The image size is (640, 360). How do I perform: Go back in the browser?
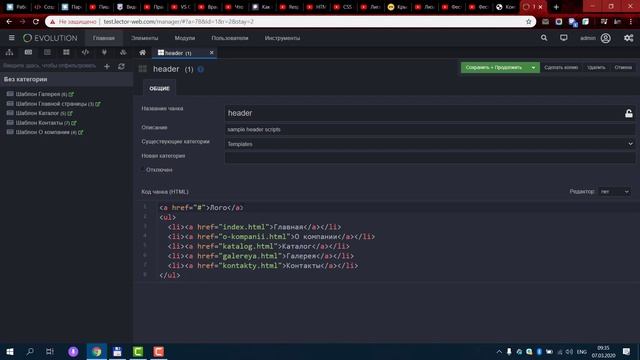pos(9,22)
